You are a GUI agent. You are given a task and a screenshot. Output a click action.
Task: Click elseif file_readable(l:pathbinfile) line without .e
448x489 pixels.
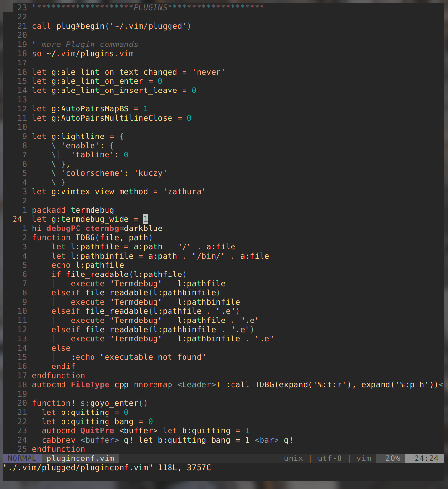(136, 293)
